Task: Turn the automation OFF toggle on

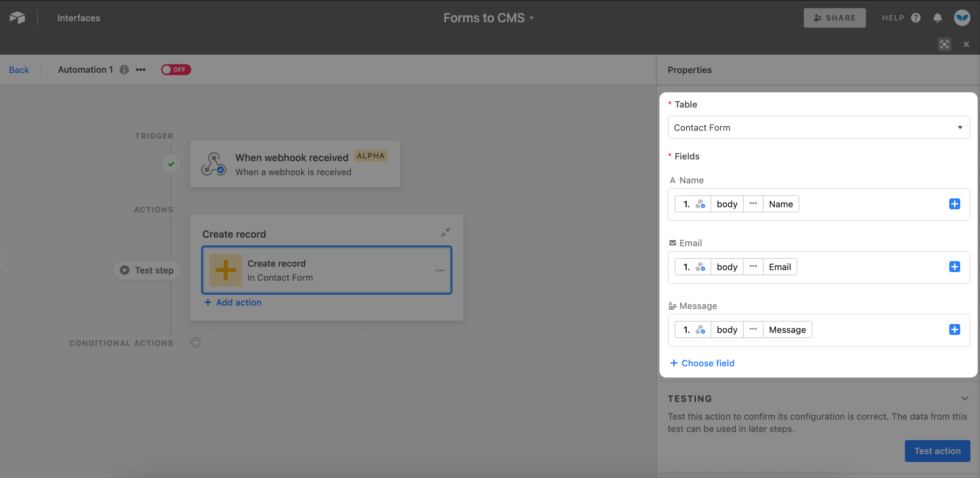Action: coord(176,70)
